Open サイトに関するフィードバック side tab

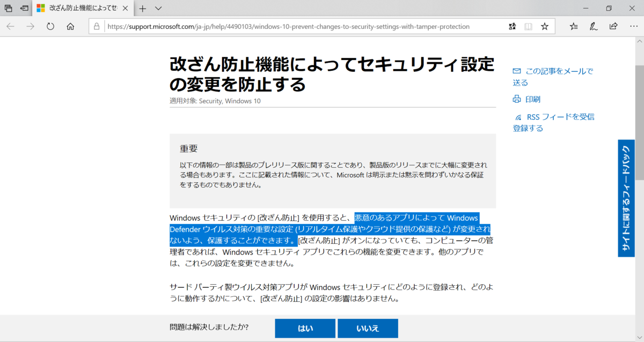pyautogui.click(x=626, y=198)
